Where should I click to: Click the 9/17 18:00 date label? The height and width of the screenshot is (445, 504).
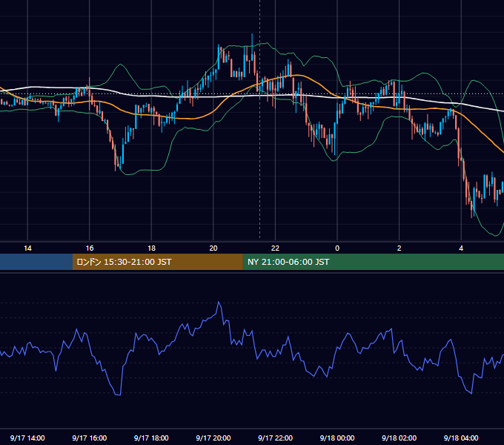click(151, 438)
